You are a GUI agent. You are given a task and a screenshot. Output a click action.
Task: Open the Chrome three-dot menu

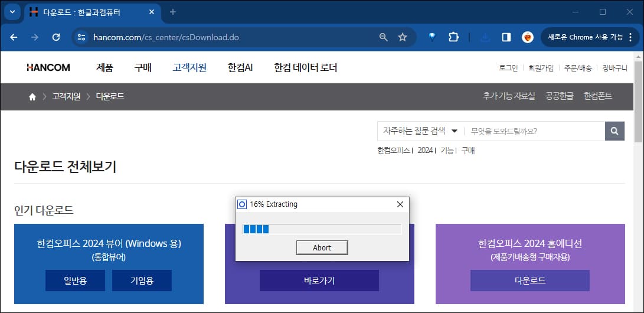click(x=631, y=37)
